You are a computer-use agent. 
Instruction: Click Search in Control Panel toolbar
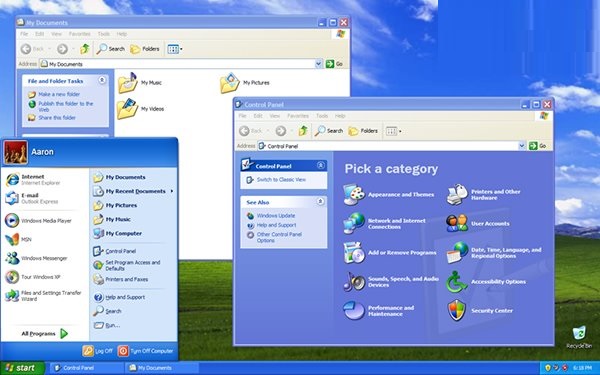coord(329,131)
